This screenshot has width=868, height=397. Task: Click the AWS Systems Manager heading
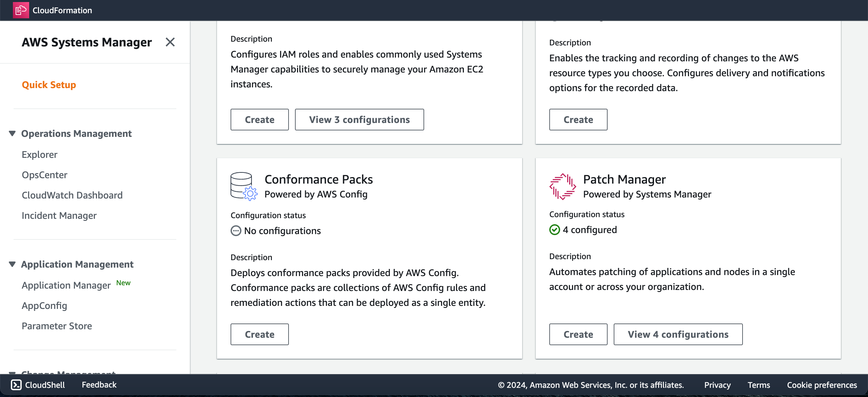[87, 42]
